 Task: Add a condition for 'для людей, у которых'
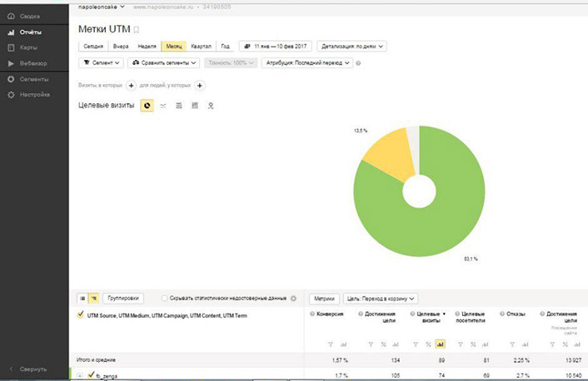click(200, 85)
